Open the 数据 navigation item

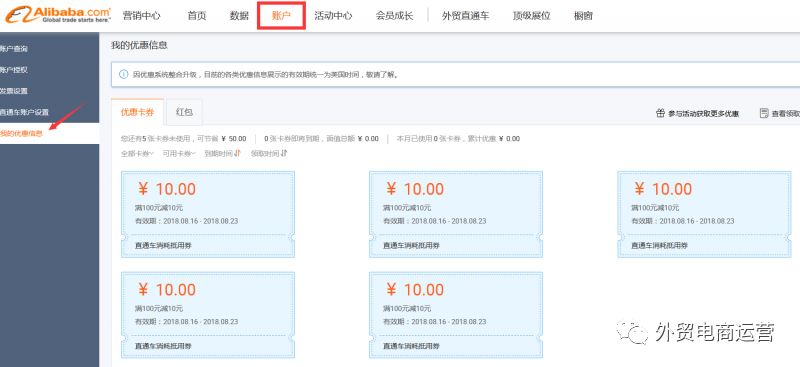(239, 16)
